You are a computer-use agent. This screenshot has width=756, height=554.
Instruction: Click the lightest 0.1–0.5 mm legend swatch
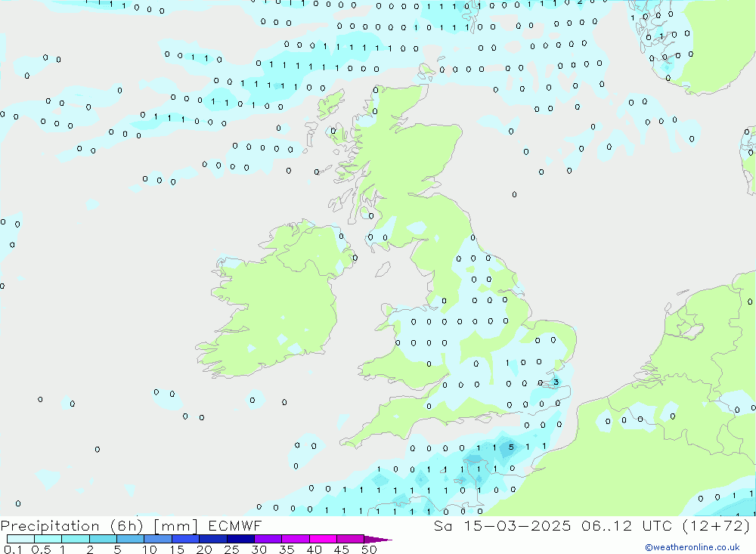[20, 539]
